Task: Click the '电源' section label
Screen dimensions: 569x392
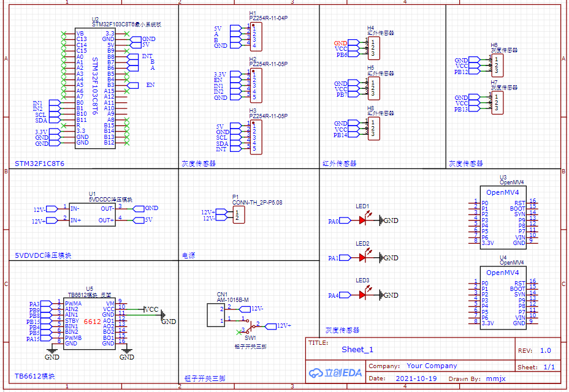Action: [189, 255]
